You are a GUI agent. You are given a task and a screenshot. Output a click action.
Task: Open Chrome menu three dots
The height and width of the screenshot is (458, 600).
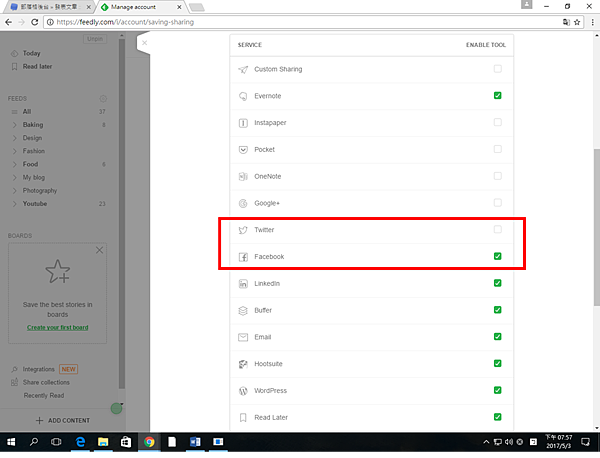point(592,22)
